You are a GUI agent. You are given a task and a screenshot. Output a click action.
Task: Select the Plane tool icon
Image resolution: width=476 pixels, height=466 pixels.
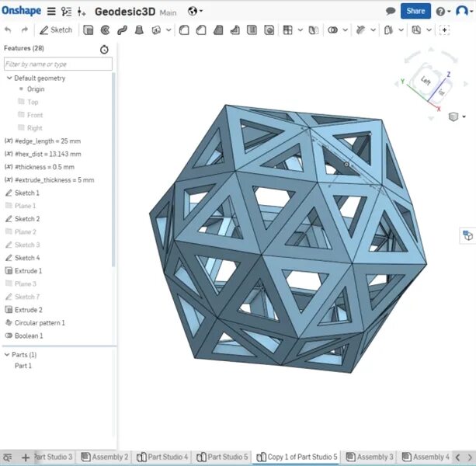point(388,30)
